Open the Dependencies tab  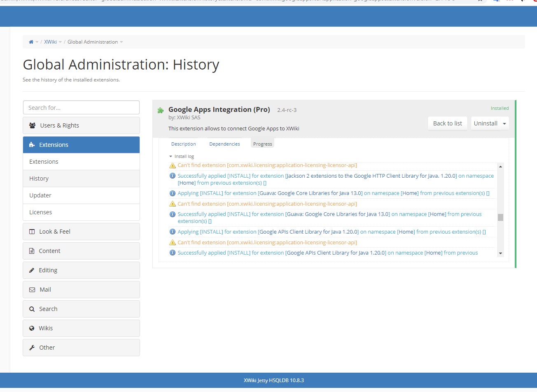tap(224, 144)
